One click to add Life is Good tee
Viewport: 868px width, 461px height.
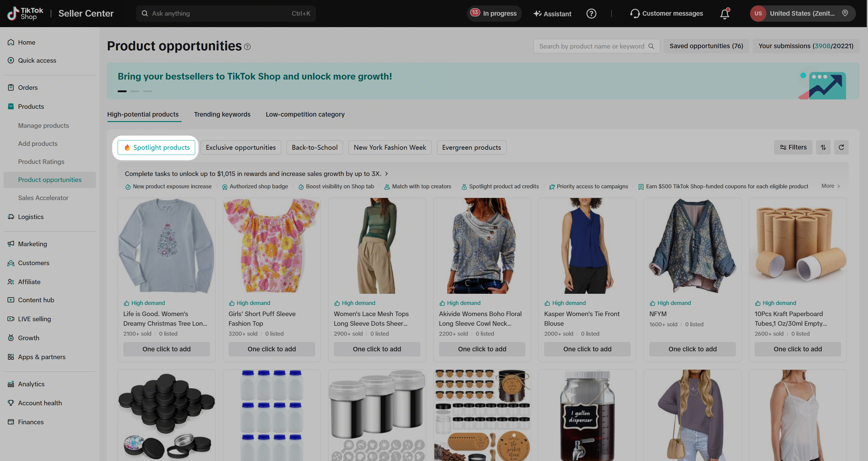tap(166, 349)
